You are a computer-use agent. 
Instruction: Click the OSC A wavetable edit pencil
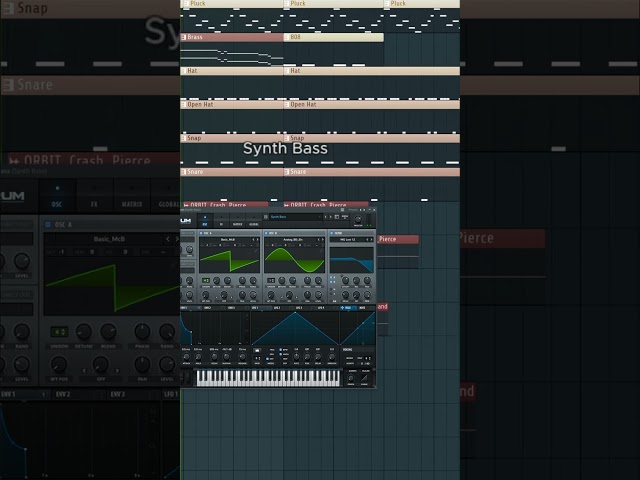click(256, 251)
